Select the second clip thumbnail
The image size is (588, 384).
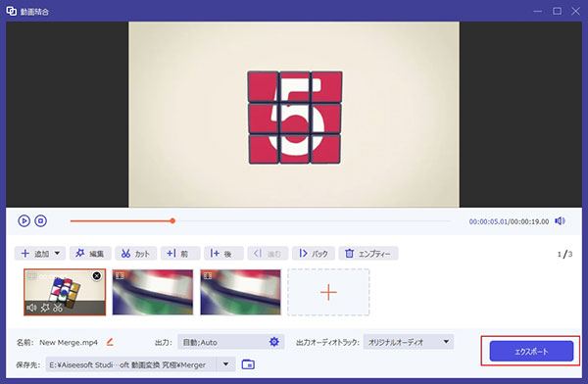[153, 292]
